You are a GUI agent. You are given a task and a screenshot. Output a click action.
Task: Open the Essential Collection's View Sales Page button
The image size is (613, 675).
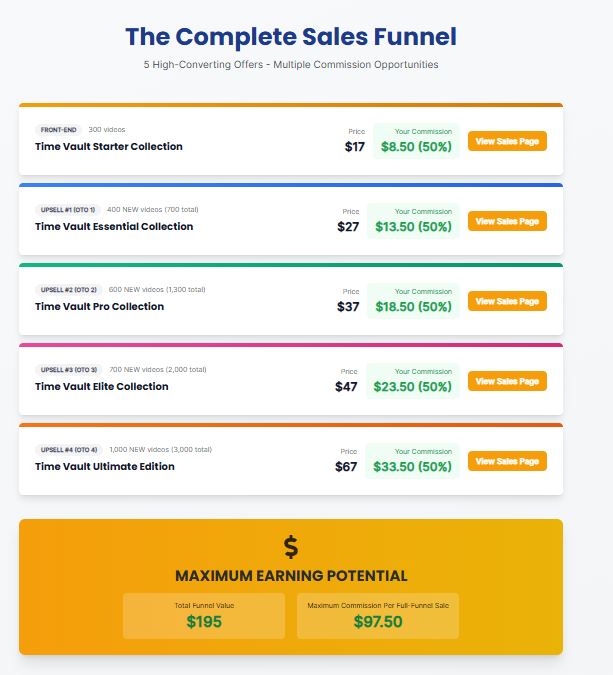[507, 221]
